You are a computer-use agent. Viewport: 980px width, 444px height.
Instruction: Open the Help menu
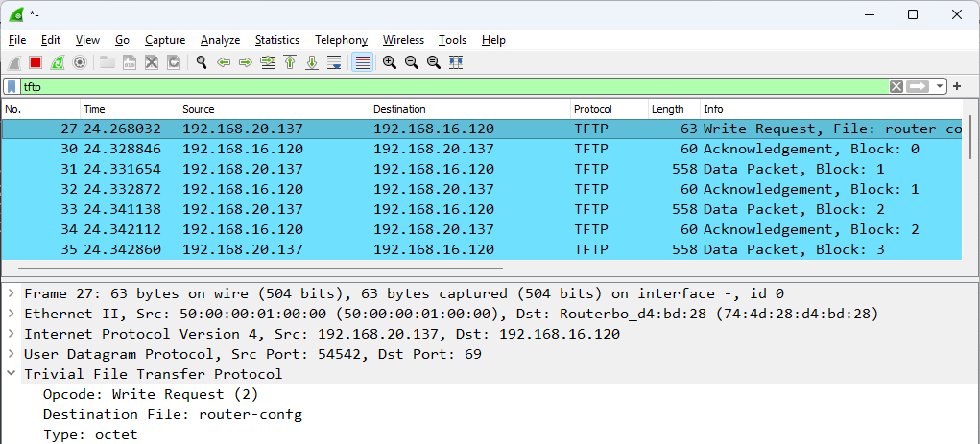pyautogui.click(x=493, y=40)
